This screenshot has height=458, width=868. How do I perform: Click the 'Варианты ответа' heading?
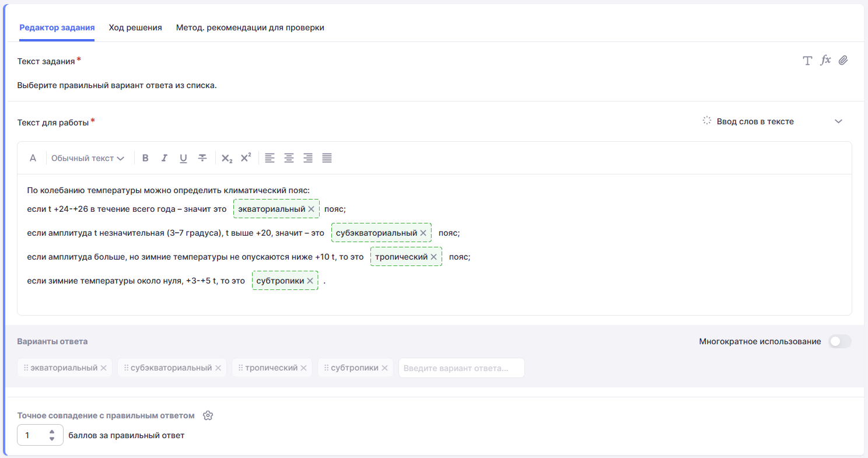pos(52,341)
